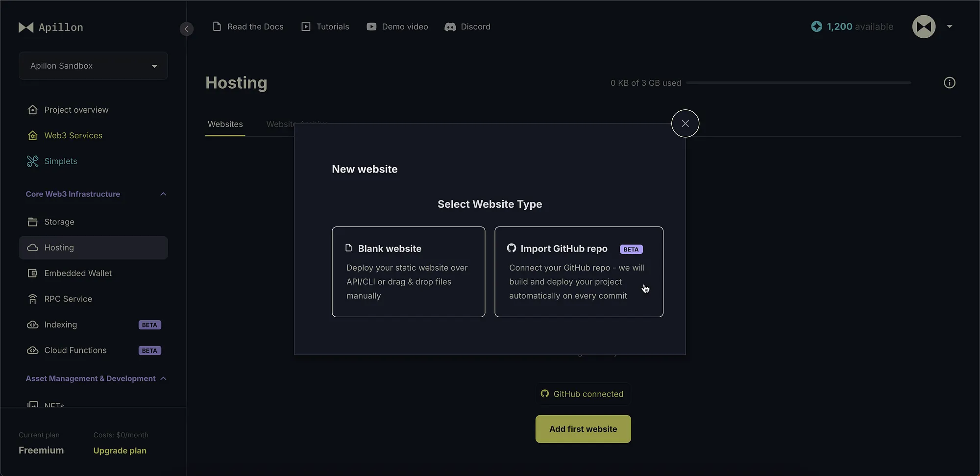
Task: Click the RPC Service icon
Action: coord(32,299)
